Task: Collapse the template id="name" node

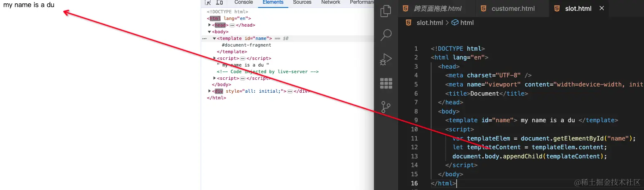Action: point(214,38)
